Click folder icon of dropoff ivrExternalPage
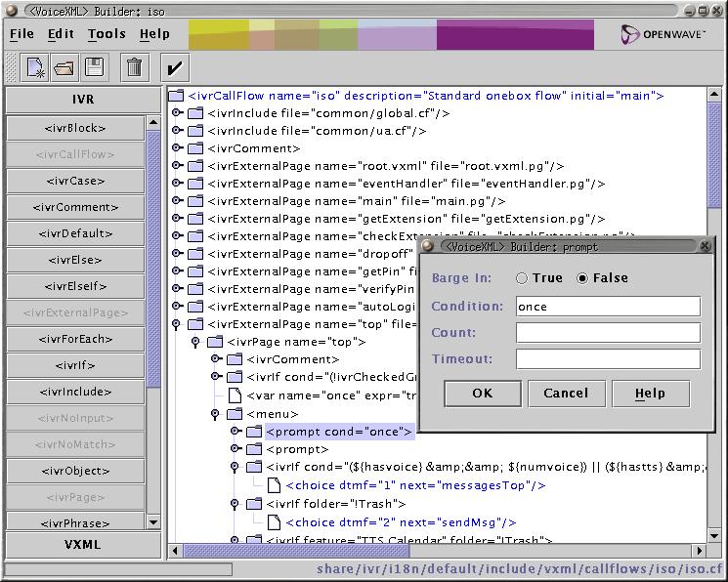Image resolution: width=728 pixels, height=582 pixels. click(195, 254)
